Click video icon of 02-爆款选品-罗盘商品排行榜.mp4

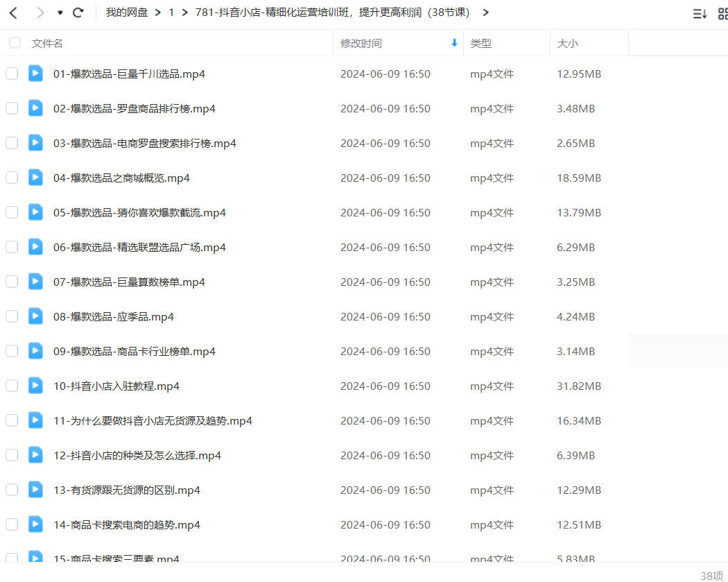coord(35,108)
